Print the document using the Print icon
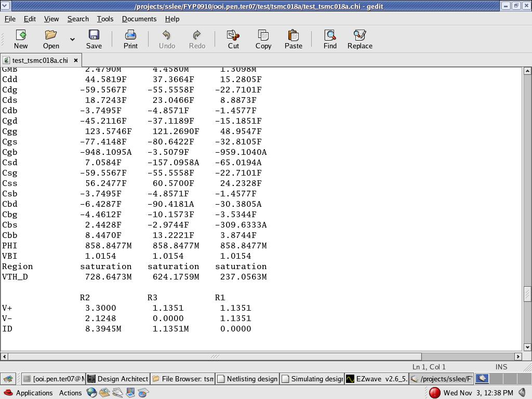 pyautogui.click(x=130, y=39)
